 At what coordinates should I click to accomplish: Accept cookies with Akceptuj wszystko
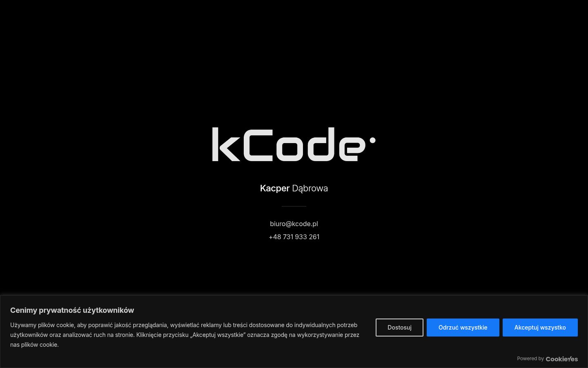540,328
